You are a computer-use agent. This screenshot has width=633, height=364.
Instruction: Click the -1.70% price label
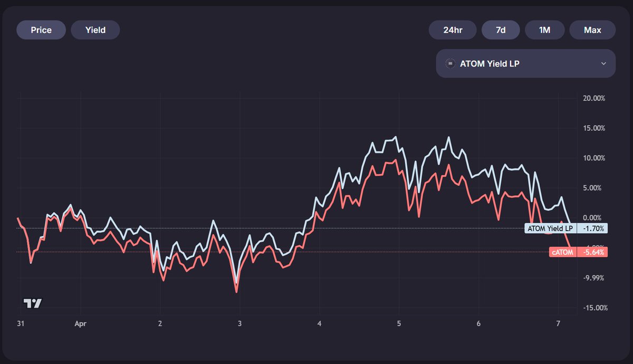[592, 228]
